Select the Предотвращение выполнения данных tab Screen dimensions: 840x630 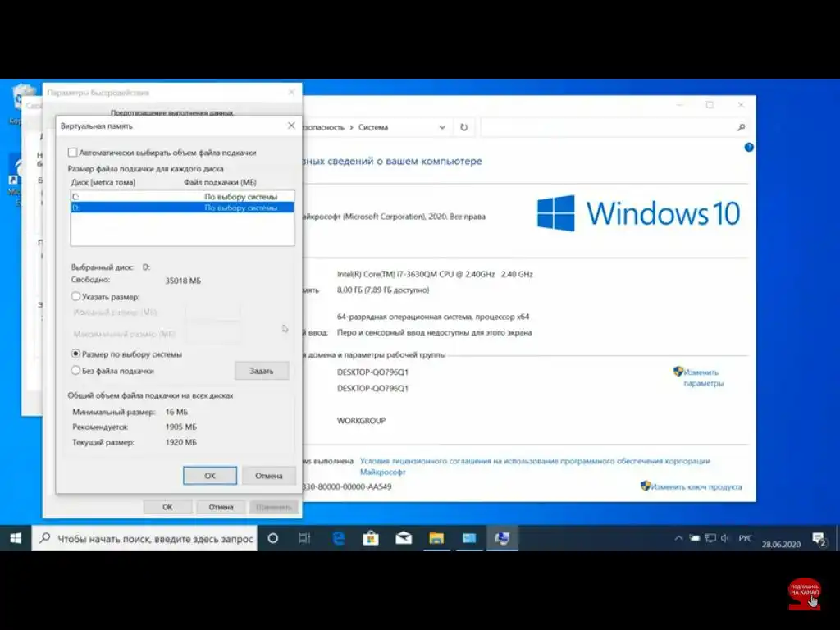point(172,113)
